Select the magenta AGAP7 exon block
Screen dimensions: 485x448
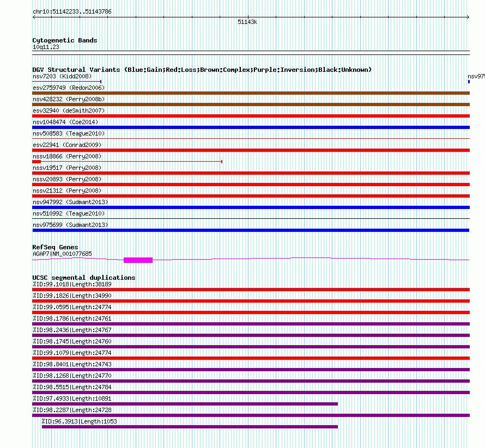138,260
